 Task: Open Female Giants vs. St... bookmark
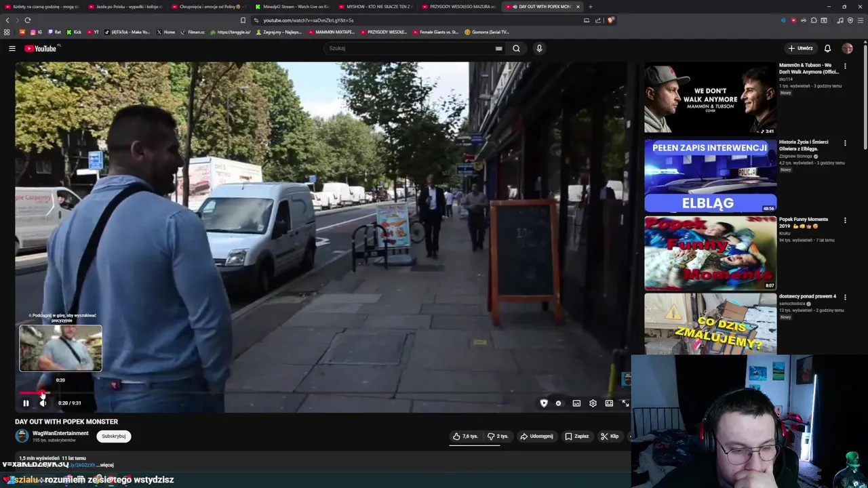pos(435,32)
